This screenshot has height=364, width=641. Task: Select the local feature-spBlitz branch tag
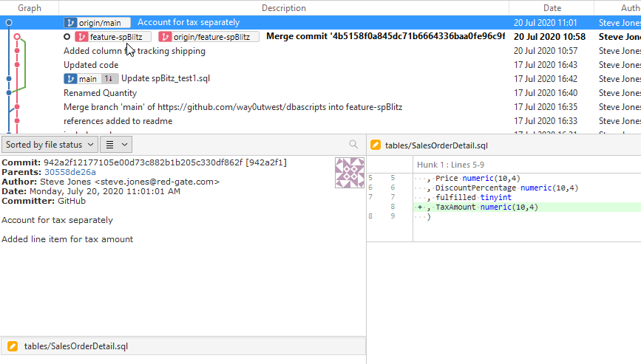[113, 37]
